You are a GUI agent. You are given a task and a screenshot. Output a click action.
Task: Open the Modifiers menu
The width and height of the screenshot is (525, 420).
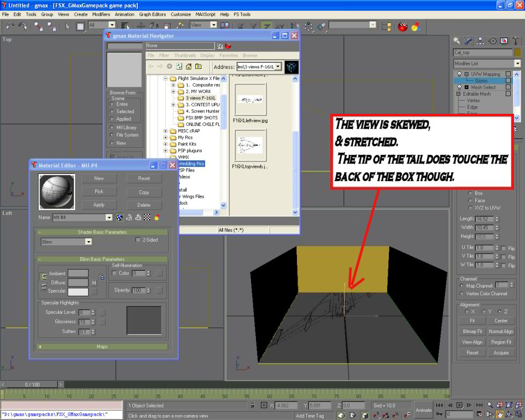pyautogui.click(x=101, y=14)
